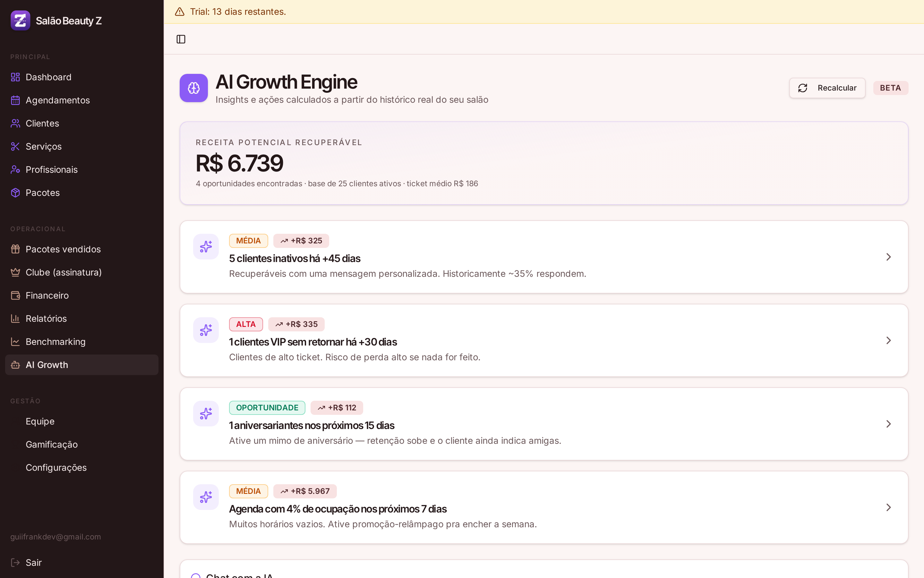Click the Pacotes vendidos gift icon
The height and width of the screenshot is (578, 924).
coord(15,249)
